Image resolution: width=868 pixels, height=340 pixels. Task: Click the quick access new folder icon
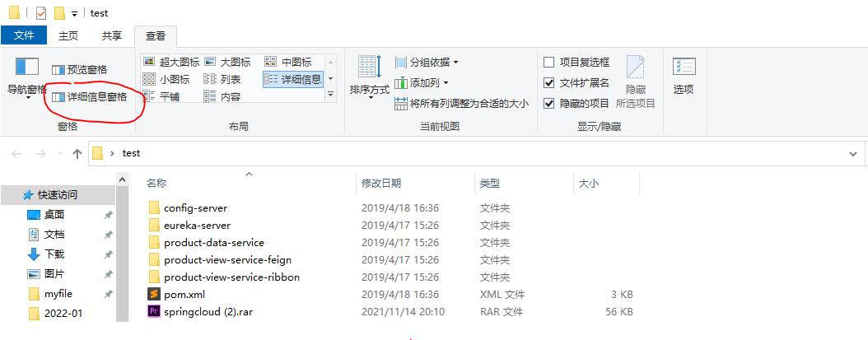(x=59, y=12)
